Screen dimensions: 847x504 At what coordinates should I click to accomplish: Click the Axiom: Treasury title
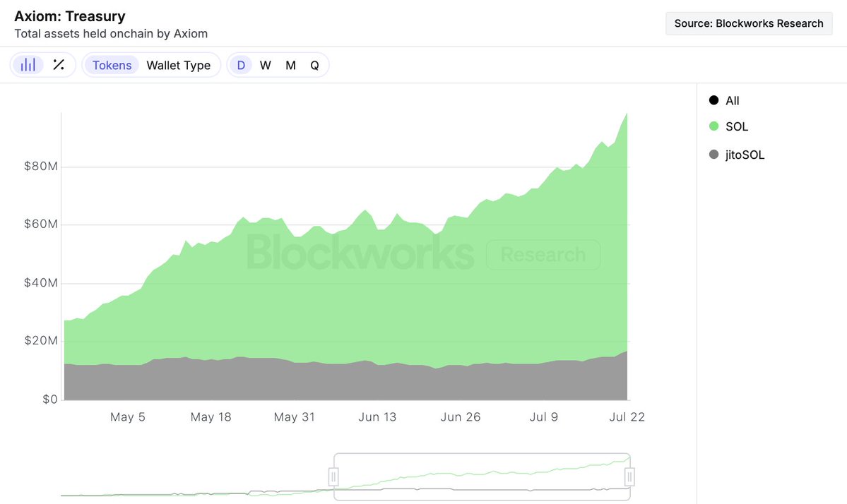point(70,16)
